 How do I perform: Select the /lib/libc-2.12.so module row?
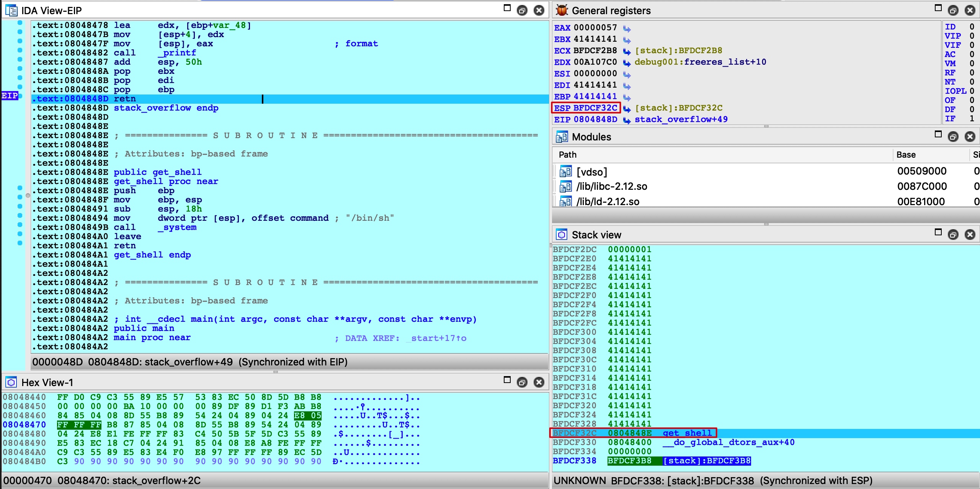coord(765,186)
